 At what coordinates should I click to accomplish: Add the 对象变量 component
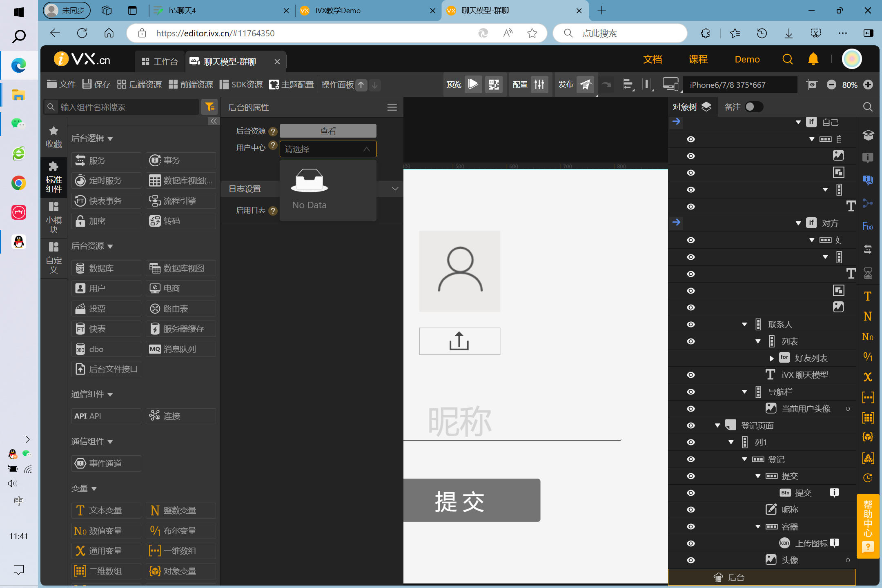coord(181,571)
